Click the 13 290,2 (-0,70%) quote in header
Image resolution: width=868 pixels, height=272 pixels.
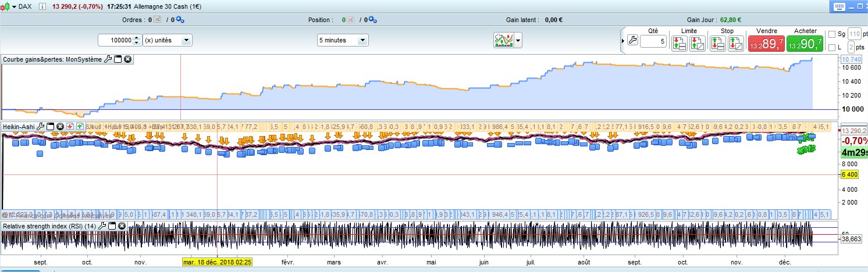(77, 6)
